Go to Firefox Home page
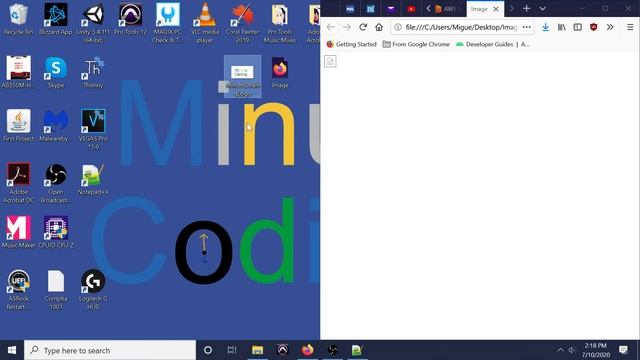 click(x=379, y=27)
